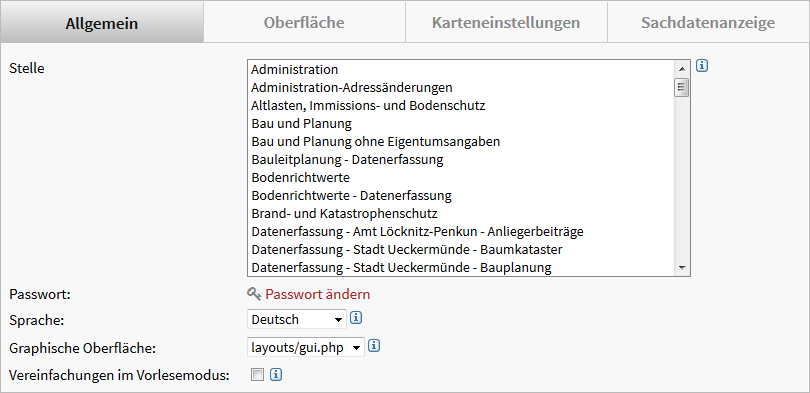This screenshot has width=810, height=393.
Task: Click the Stelle list scrollbar thumb
Action: tap(682, 88)
